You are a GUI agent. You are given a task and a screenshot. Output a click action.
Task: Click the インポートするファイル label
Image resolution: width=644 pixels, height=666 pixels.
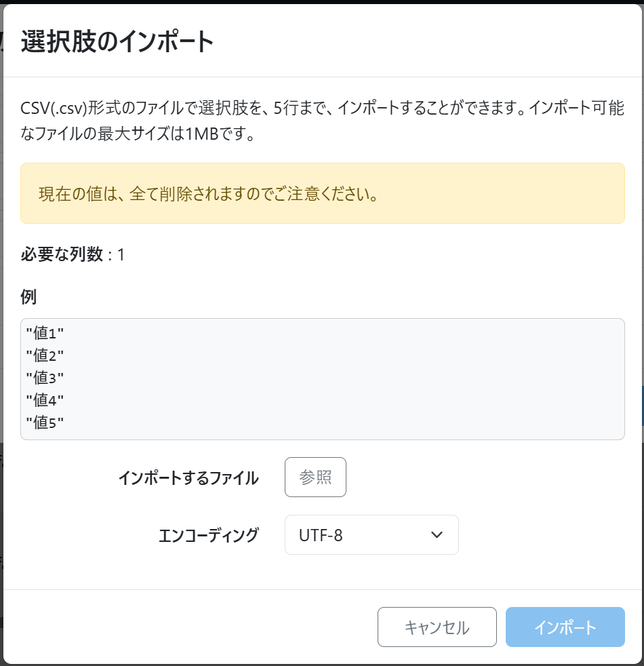[x=188, y=478]
